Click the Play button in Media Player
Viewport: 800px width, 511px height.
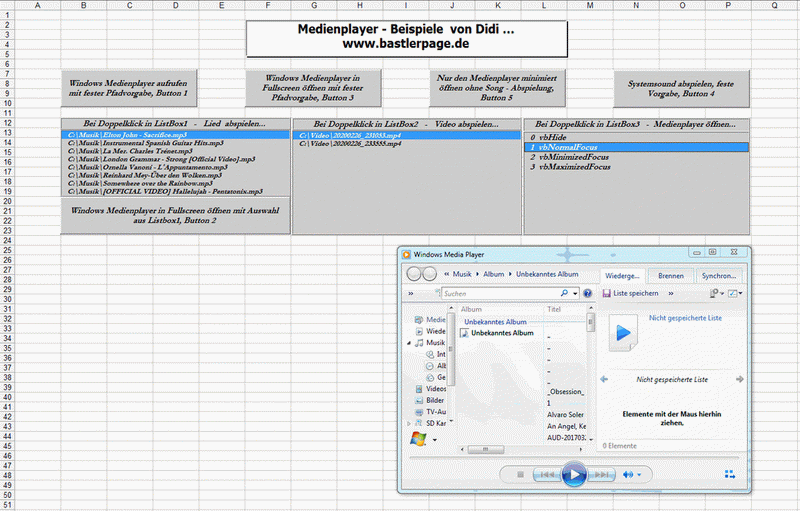coord(574,475)
